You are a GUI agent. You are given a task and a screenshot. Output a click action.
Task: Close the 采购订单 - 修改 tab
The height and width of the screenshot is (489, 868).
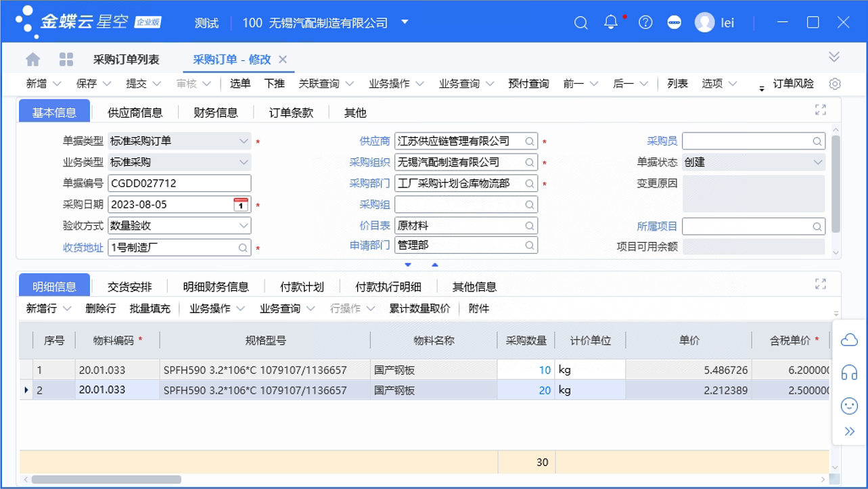coord(283,60)
